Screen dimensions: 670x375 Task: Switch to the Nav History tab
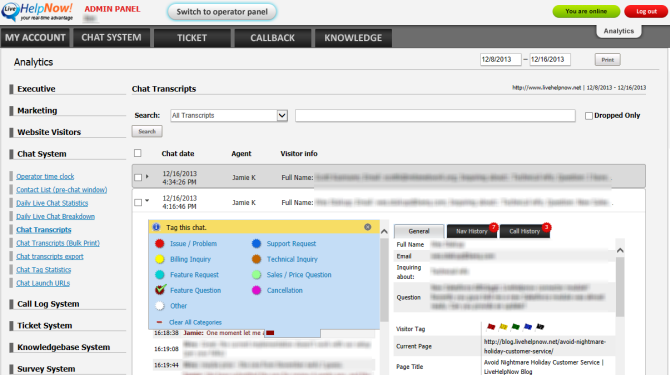point(472,231)
